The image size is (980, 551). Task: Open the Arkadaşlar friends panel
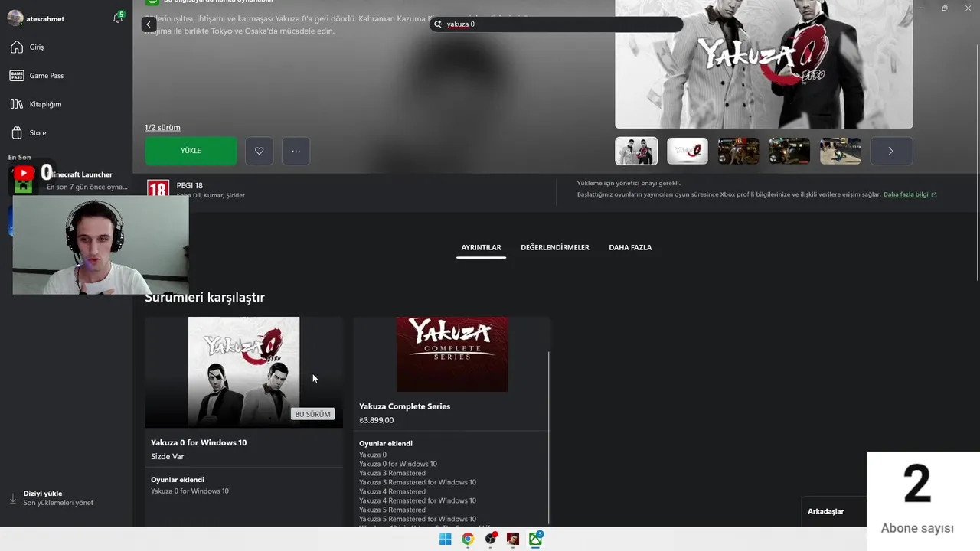click(826, 511)
